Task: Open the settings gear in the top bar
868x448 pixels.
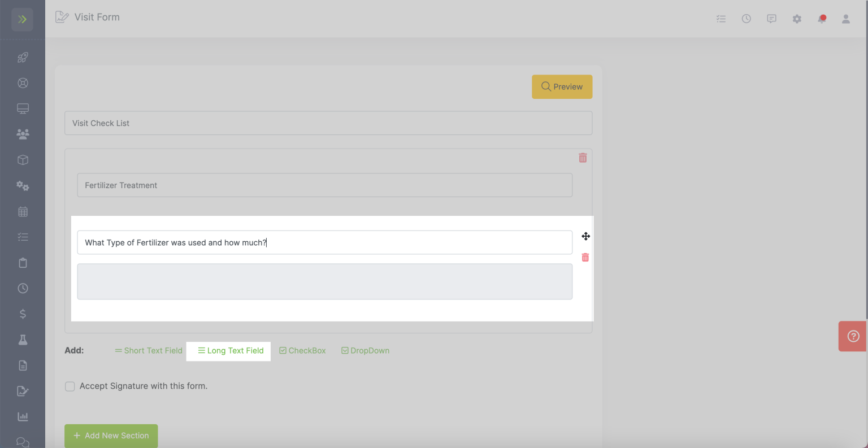Action: pyautogui.click(x=797, y=19)
